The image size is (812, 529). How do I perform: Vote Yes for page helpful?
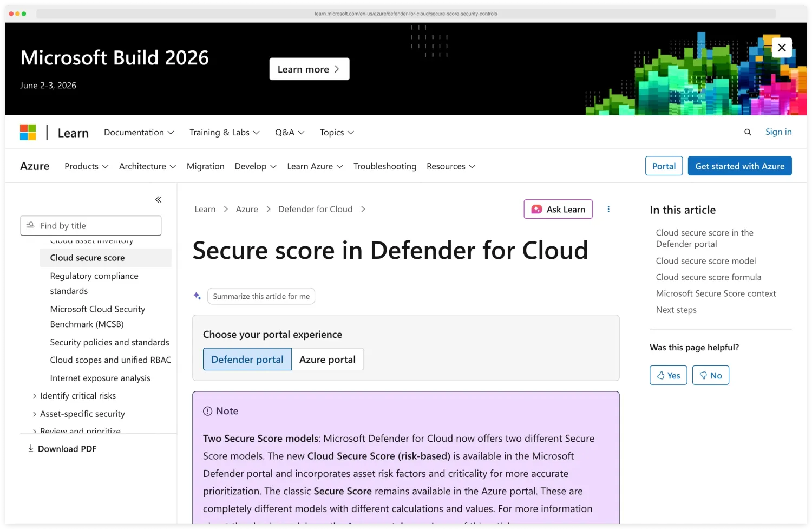click(x=669, y=375)
